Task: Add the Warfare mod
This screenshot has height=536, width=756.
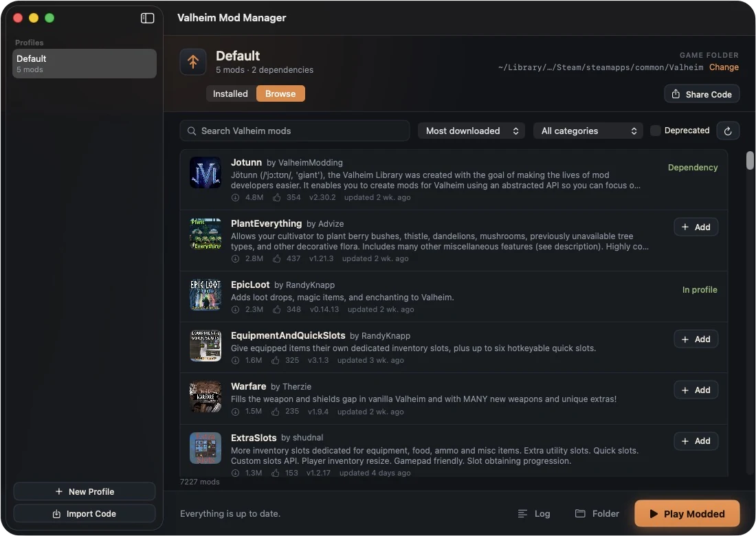Action: (x=696, y=390)
